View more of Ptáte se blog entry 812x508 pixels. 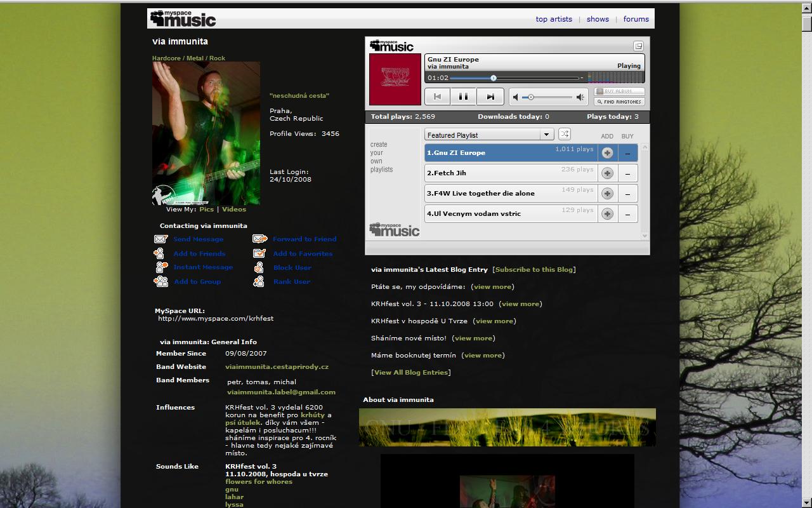pos(492,286)
